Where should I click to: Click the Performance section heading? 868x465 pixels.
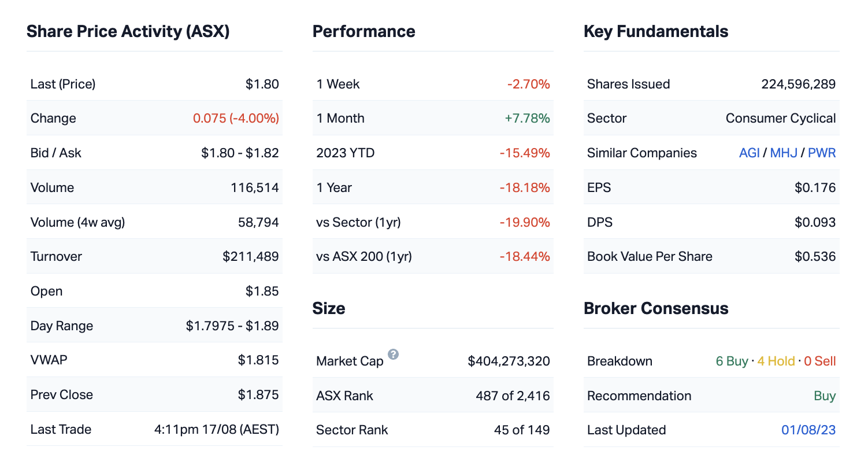363,31
